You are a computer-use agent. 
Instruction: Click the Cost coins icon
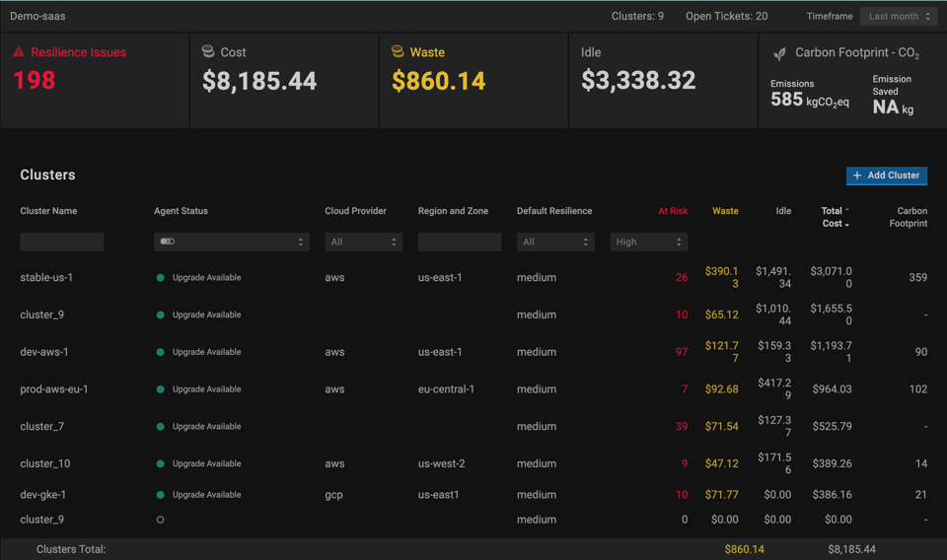(x=208, y=52)
